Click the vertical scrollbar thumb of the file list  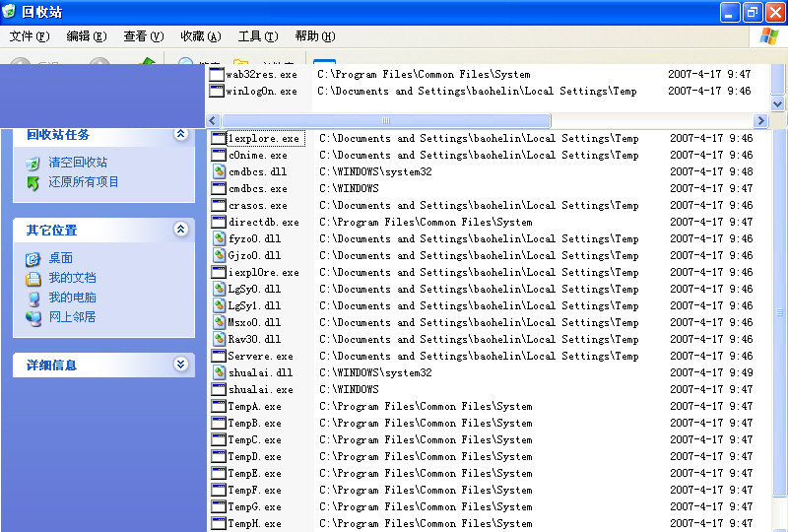(779, 312)
